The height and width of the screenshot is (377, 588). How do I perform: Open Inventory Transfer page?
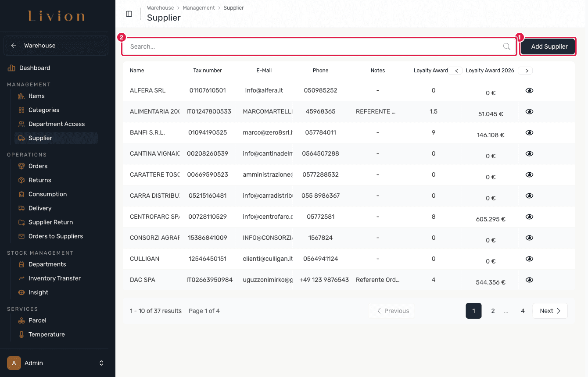54,278
